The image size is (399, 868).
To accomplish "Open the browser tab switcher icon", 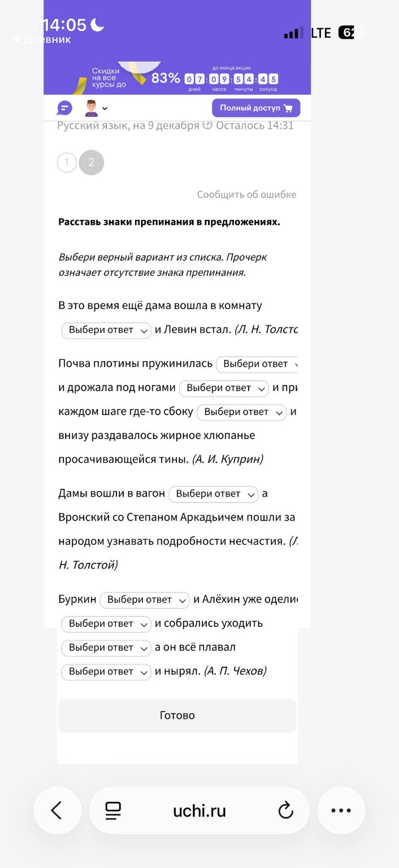I will pyautogui.click(x=113, y=810).
